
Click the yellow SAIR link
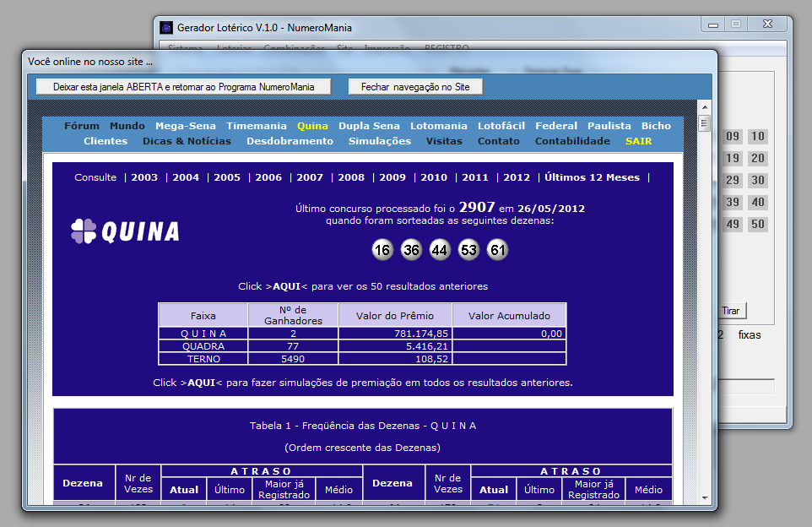pos(638,141)
